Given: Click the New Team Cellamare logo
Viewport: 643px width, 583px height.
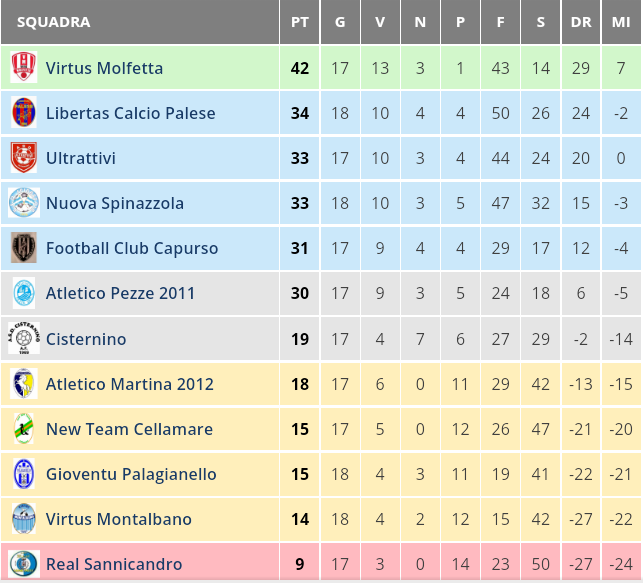Looking at the screenshot, I should click(23, 429).
